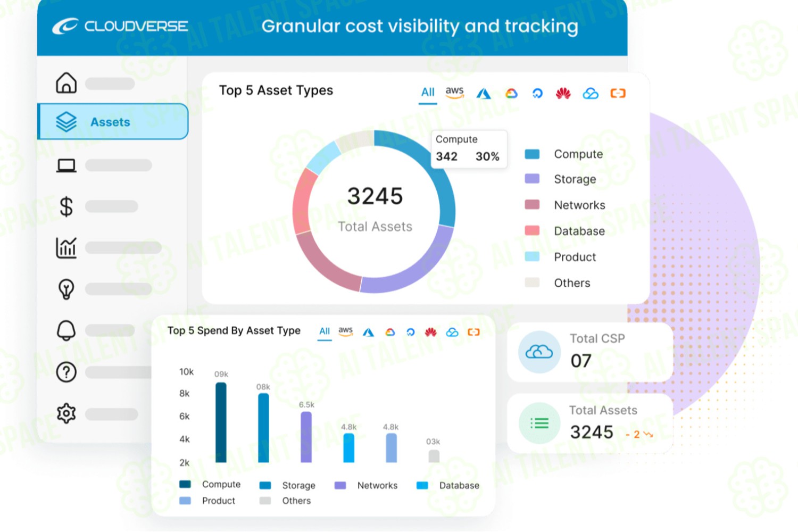This screenshot has width=798, height=532.
Task: Click the Compute 342 30% tooltip
Action: (x=469, y=149)
